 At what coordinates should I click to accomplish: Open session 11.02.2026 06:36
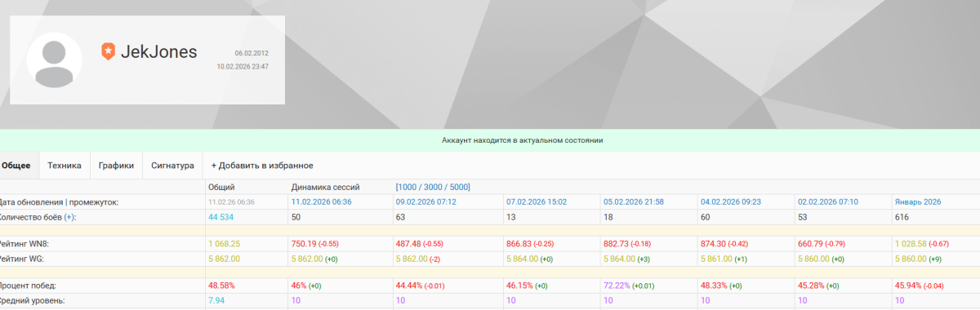321,201
